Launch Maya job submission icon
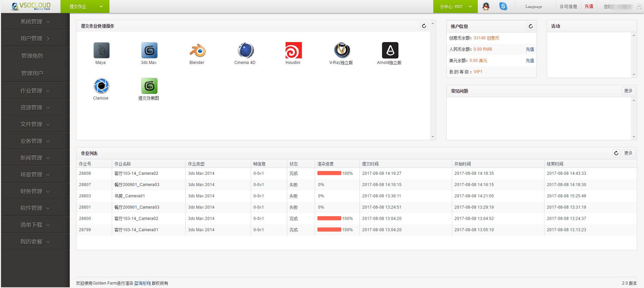Screen dimensions: 644x288 (x=101, y=50)
